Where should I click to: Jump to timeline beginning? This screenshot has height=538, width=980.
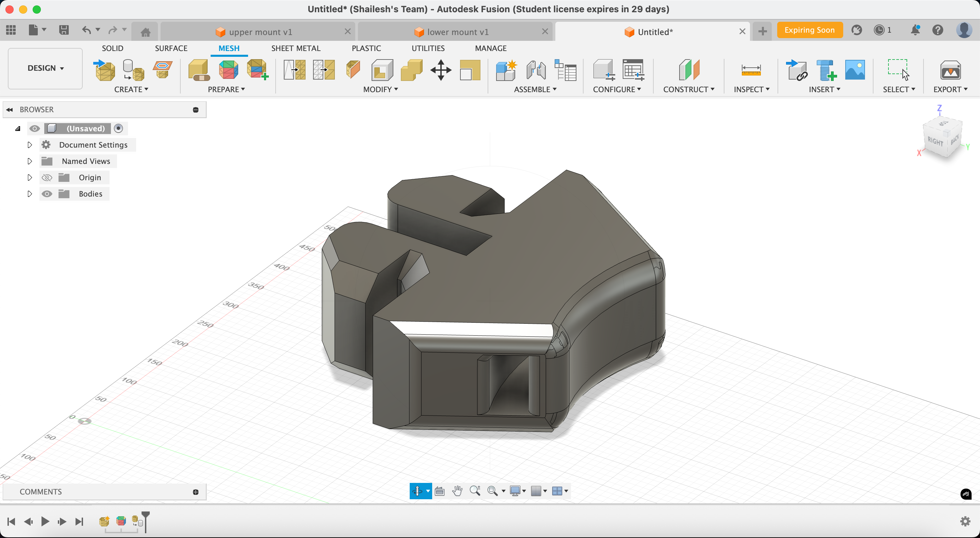click(11, 521)
